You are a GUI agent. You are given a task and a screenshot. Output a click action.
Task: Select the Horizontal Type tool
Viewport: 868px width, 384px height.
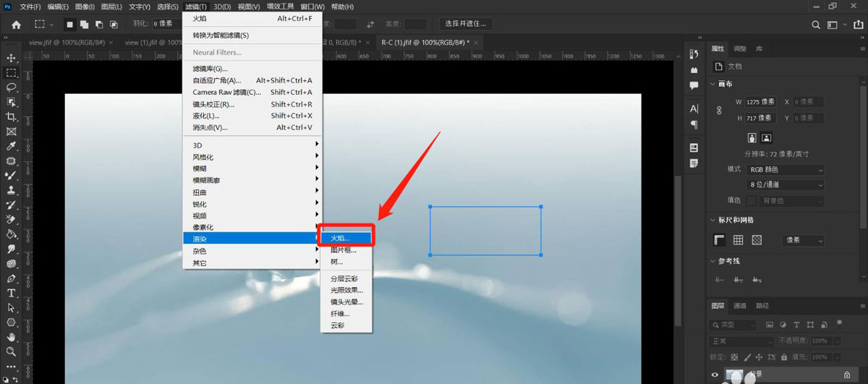(12, 293)
